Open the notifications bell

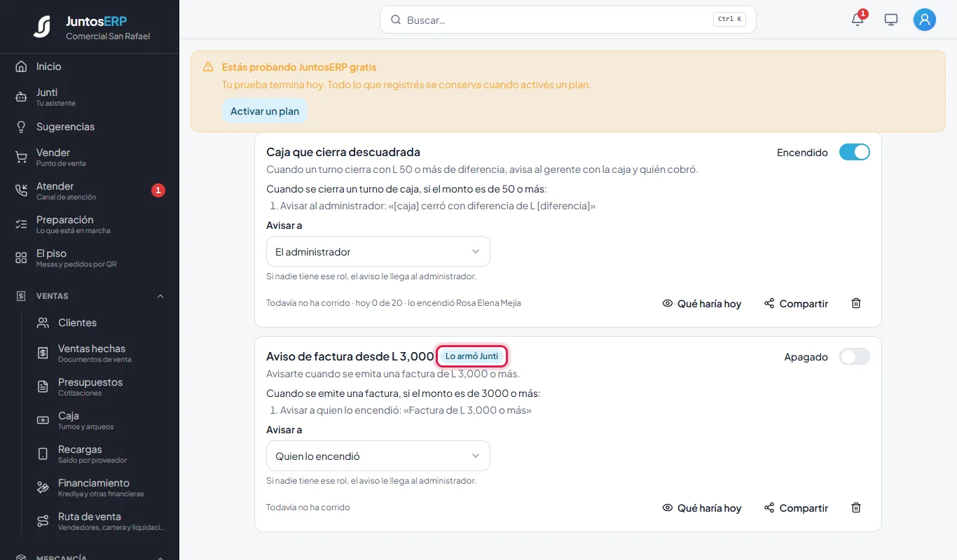pyautogui.click(x=858, y=20)
